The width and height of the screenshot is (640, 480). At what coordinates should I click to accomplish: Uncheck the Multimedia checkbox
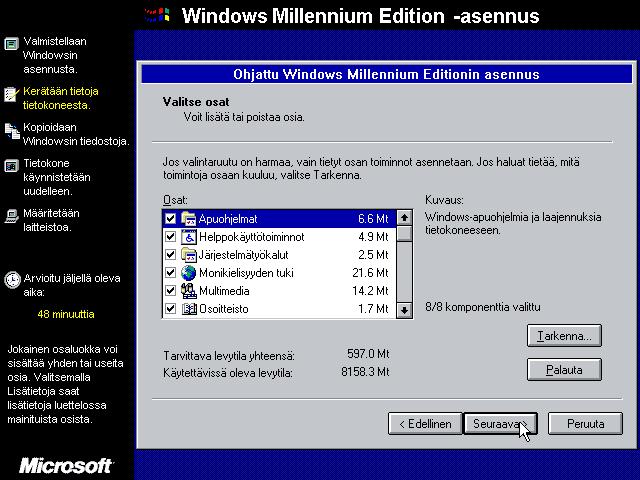170,291
